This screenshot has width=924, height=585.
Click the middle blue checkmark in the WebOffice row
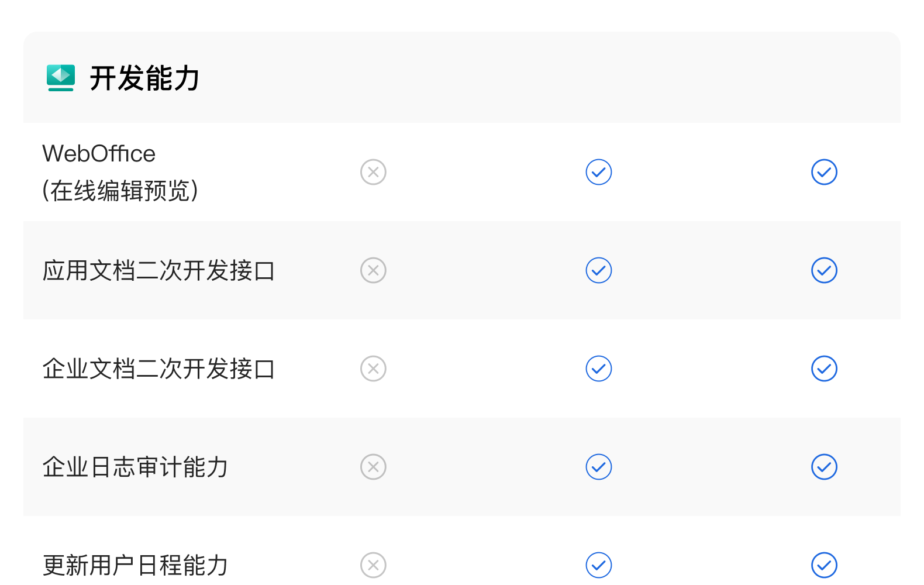pyautogui.click(x=599, y=172)
